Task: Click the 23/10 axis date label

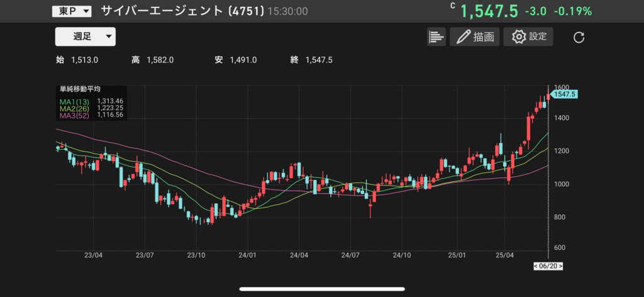Action: 196,255
